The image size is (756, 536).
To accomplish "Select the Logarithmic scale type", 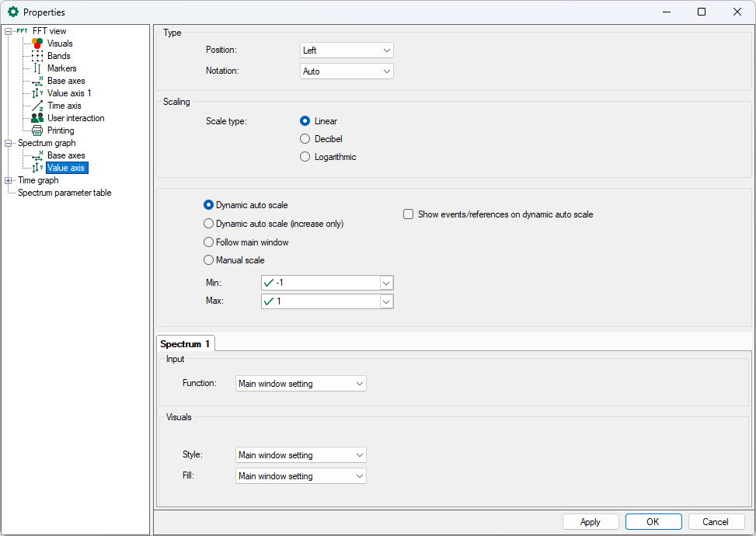I will [305, 157].
